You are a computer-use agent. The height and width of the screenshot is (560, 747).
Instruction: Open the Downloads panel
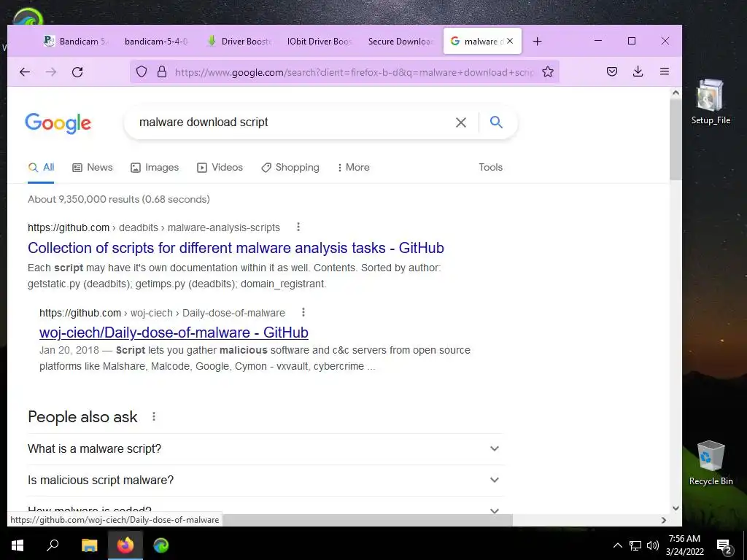(638, 72)
